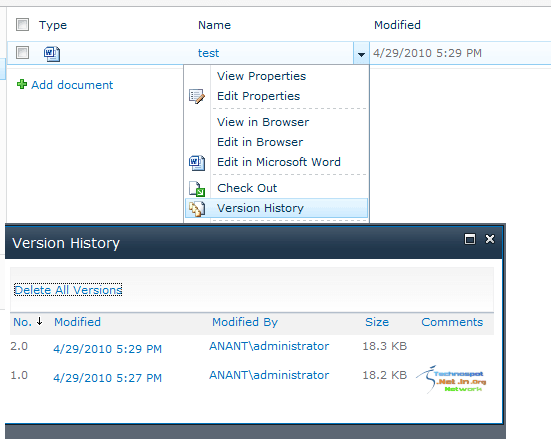The width and height of the screenshot is (551, 440).
Task: Click the Edit in Microsoft Word icon
Action: pyautogui.click(x=197, y=163)
